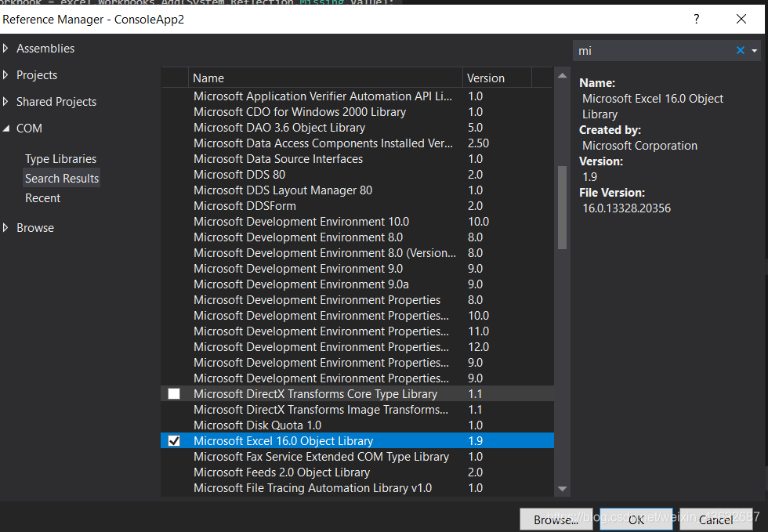Select Microsoft Development Environment Properties version 11.0
The image size is (768, 532).
point(357,331)
